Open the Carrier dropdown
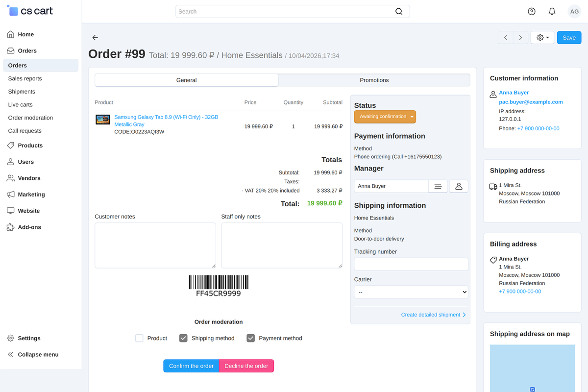 point(411,292)
